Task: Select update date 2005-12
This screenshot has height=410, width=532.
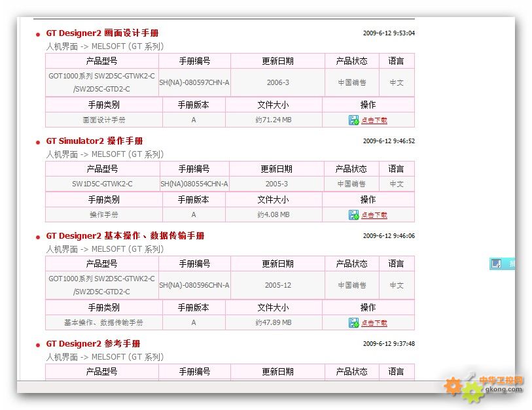Action: click(278, 285)
